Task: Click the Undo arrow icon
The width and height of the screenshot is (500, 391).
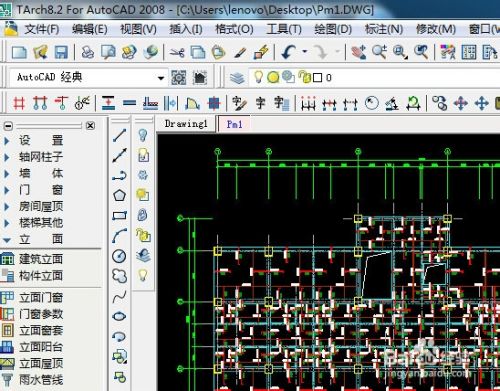Action: click(288, 52)
